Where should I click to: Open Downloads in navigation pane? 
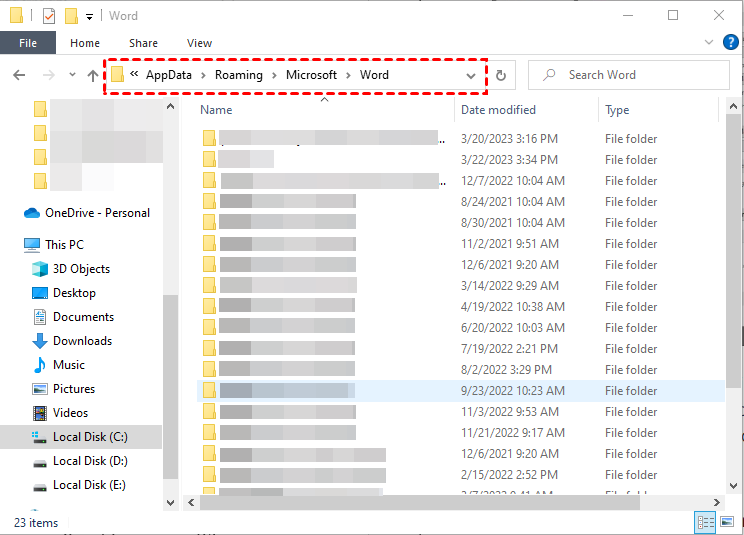72,341
